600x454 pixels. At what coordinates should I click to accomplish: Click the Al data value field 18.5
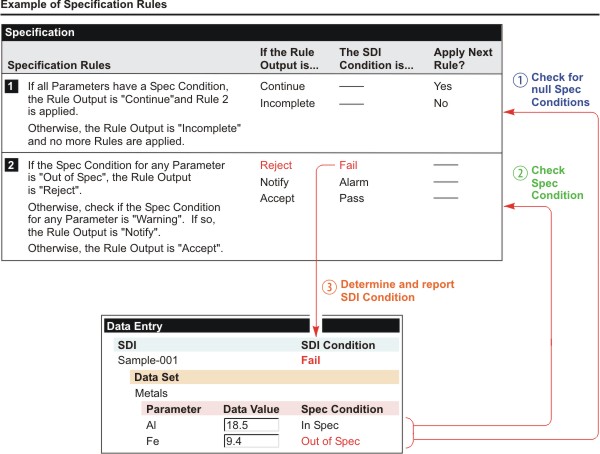(x=251, y=425)
